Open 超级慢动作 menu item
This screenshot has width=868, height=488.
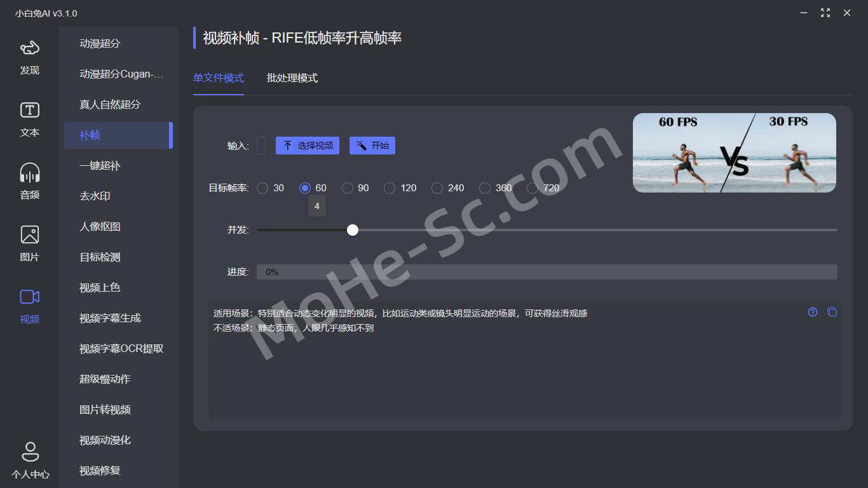(118, 379)
